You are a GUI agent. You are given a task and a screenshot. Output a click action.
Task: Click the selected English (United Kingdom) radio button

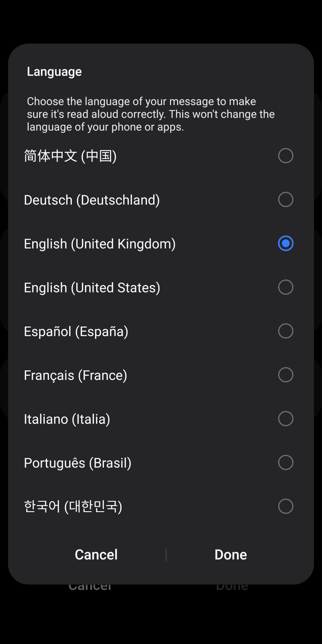(285, 243)
